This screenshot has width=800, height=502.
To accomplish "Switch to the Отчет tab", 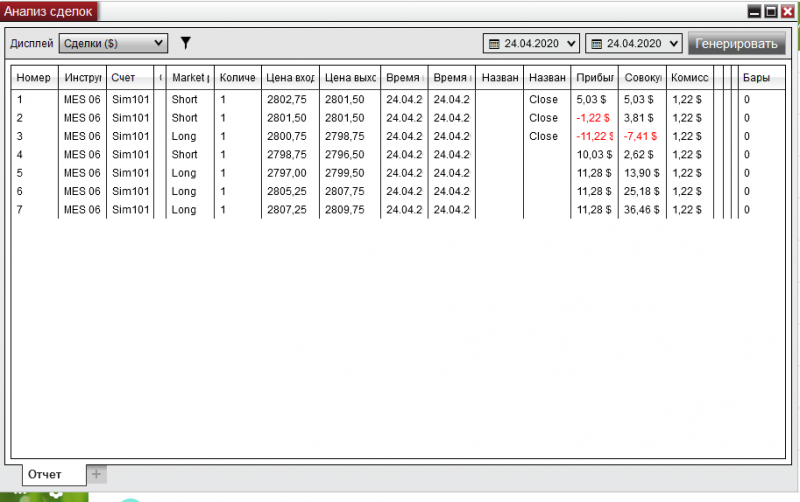I will click(x=54, y=474).
